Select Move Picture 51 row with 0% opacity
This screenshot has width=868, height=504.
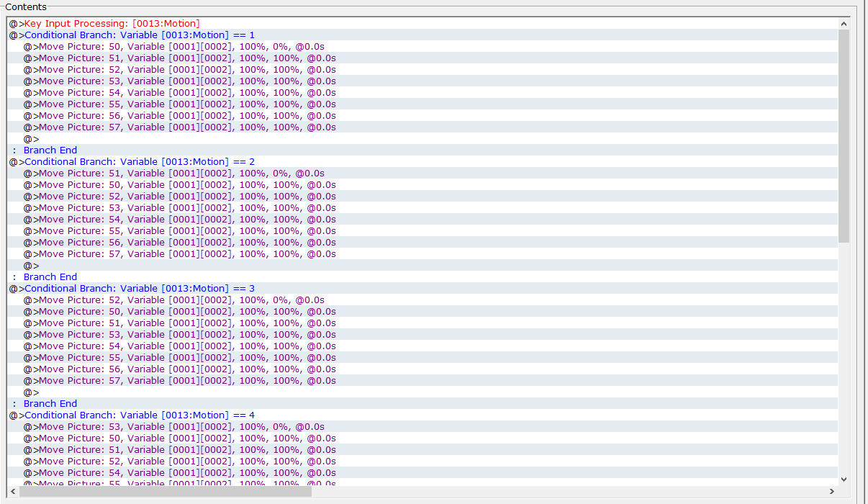(423, 174)
